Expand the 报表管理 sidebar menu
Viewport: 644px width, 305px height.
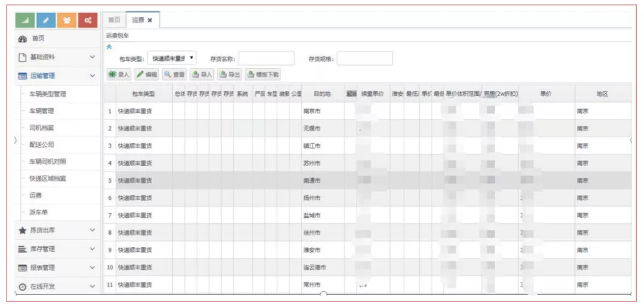click(x=57, y=267)
